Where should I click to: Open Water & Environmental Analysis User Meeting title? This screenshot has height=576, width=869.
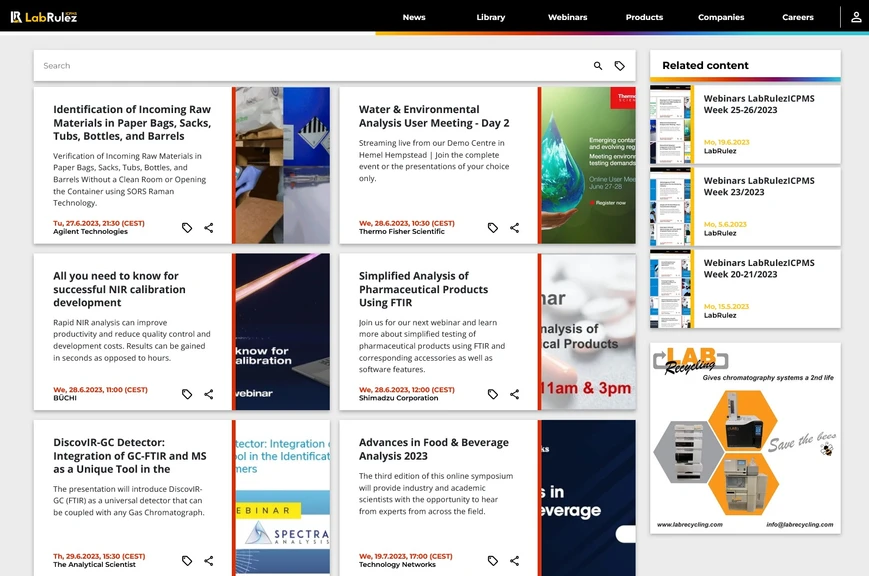[x=434, y=116]
